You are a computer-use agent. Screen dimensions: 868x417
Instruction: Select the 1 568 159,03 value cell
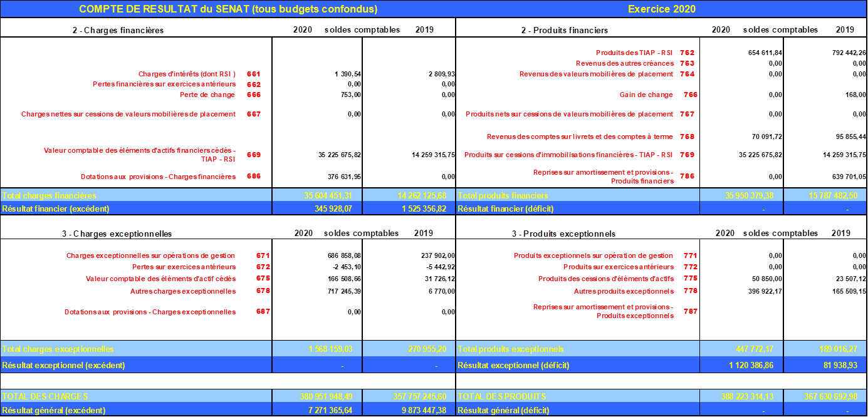(317, 349)
